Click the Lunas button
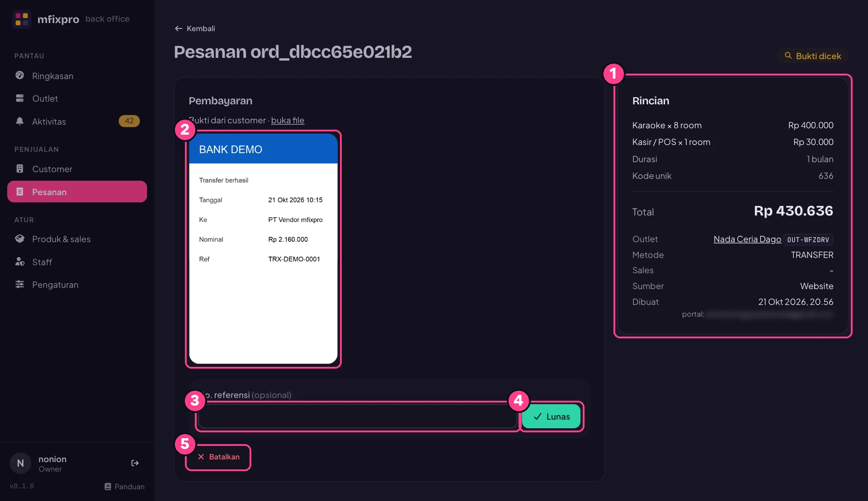 (x=552, y=417)
